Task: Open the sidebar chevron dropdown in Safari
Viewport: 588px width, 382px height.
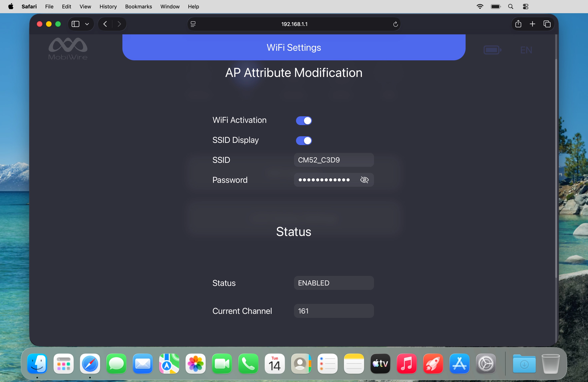Action: coord(87,24)
